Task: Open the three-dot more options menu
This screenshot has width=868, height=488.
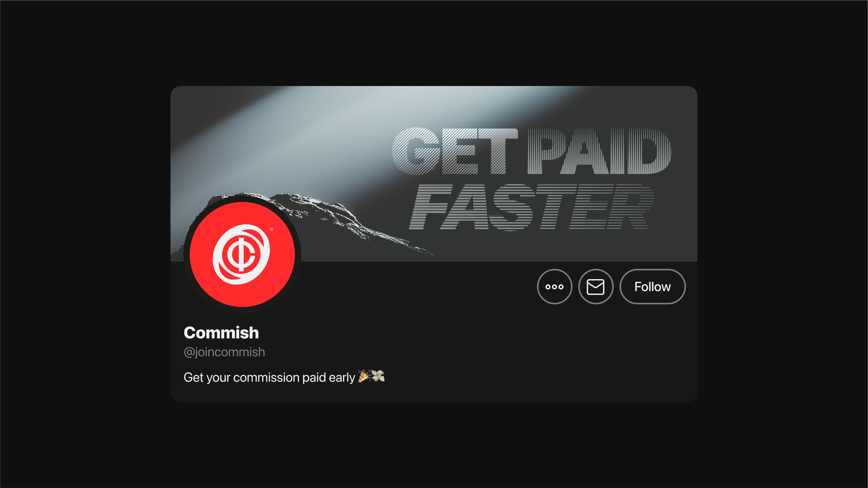Action: point(554,287)
